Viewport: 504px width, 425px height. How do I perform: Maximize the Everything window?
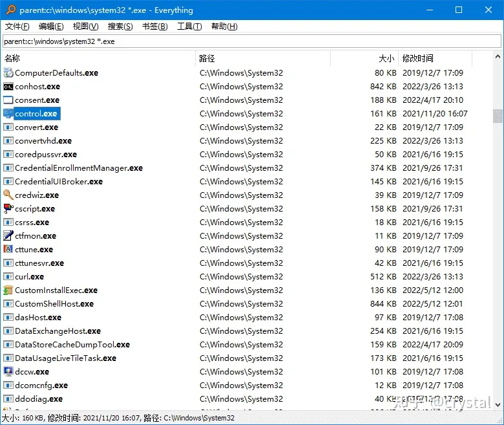tap(459, 10)
